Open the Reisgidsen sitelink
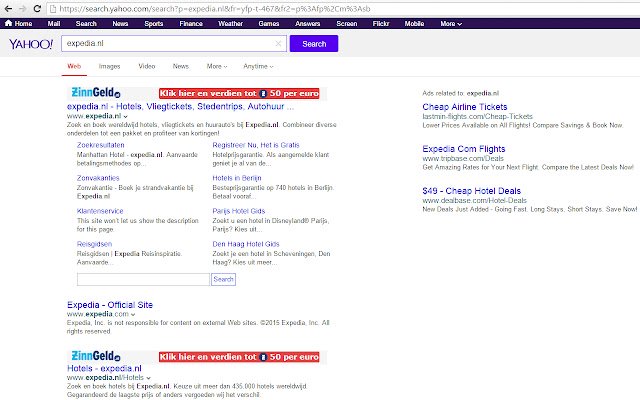This screenshot has height=400, width=640. (x=94, y=244)
